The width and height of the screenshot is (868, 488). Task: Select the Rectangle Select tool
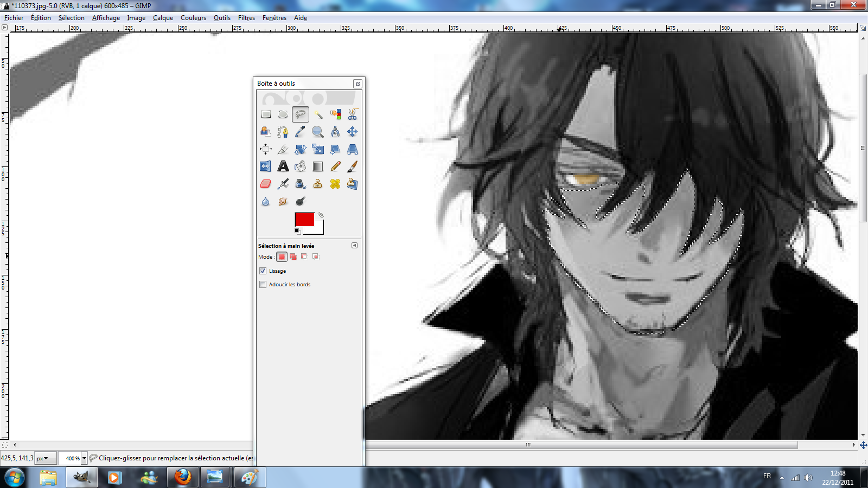(x=266, y=114)
